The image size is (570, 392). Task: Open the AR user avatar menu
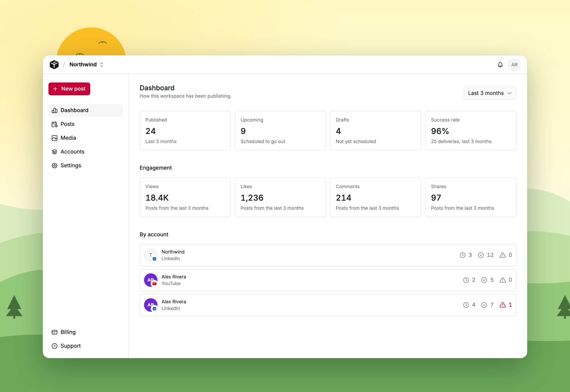(x=514, y=65)
